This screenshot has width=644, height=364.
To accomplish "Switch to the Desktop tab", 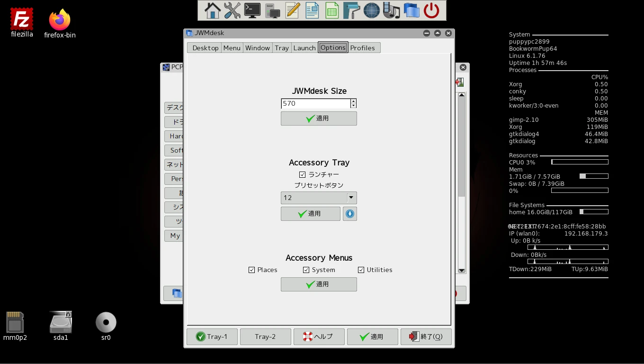I will click(205, 48).
